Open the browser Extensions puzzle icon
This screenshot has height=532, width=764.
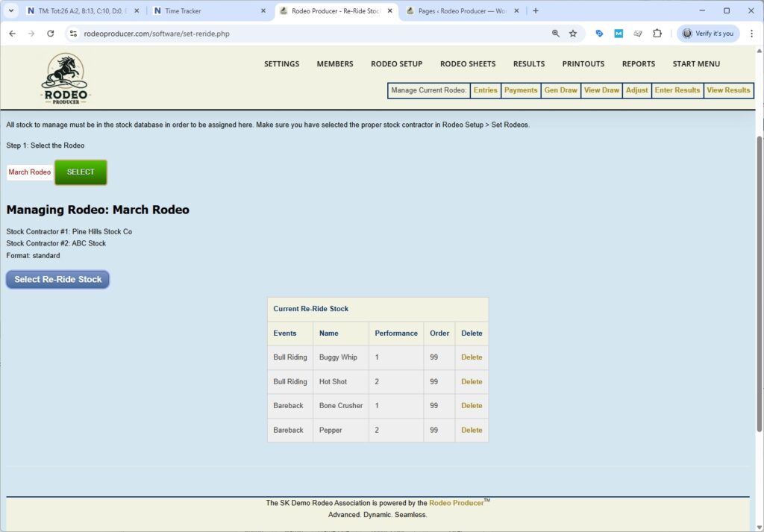[657, 34]
